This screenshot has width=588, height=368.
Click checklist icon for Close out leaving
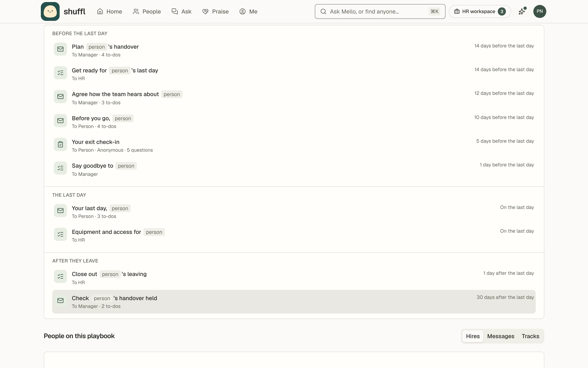coord(60,276)
